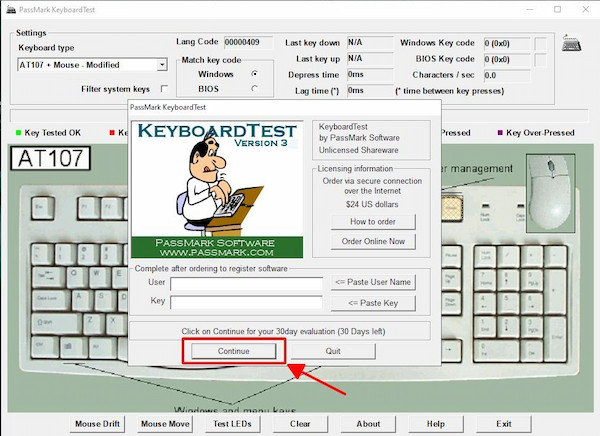Click the www.passmark.com banner text
This screenshot has width=600, height=436.
click(217, 253)
